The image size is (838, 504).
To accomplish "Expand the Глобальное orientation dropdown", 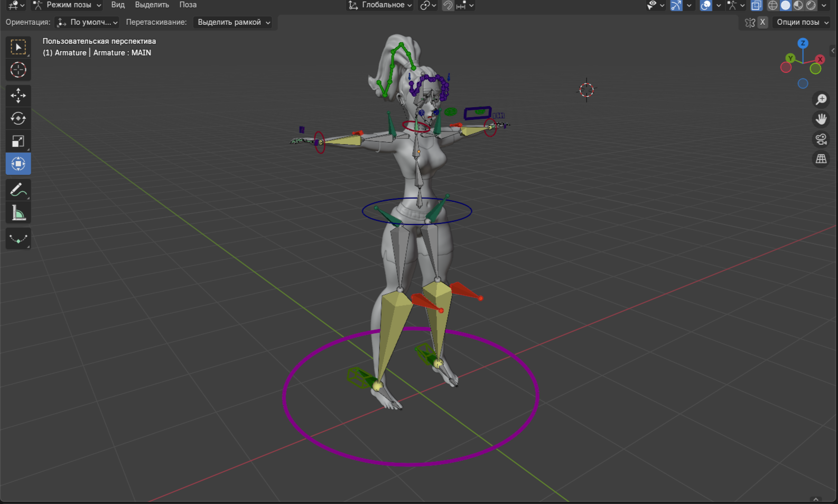I will click(380, 5).
